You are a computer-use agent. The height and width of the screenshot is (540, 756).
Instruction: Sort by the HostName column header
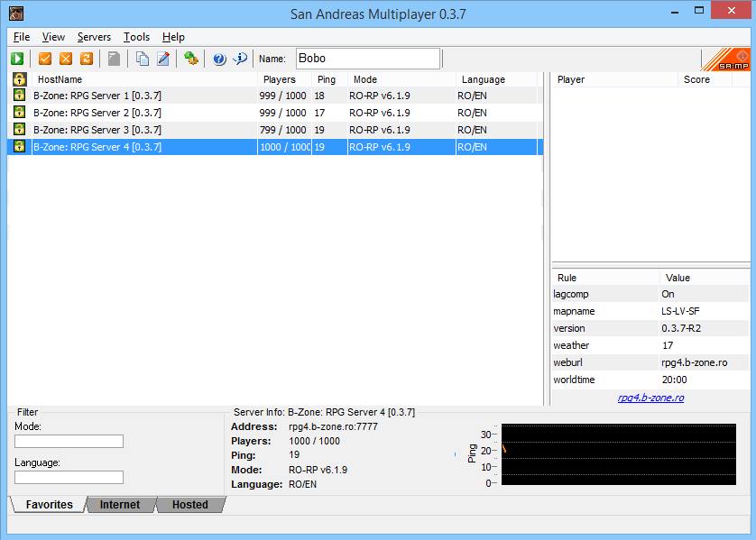click(144, 79)
